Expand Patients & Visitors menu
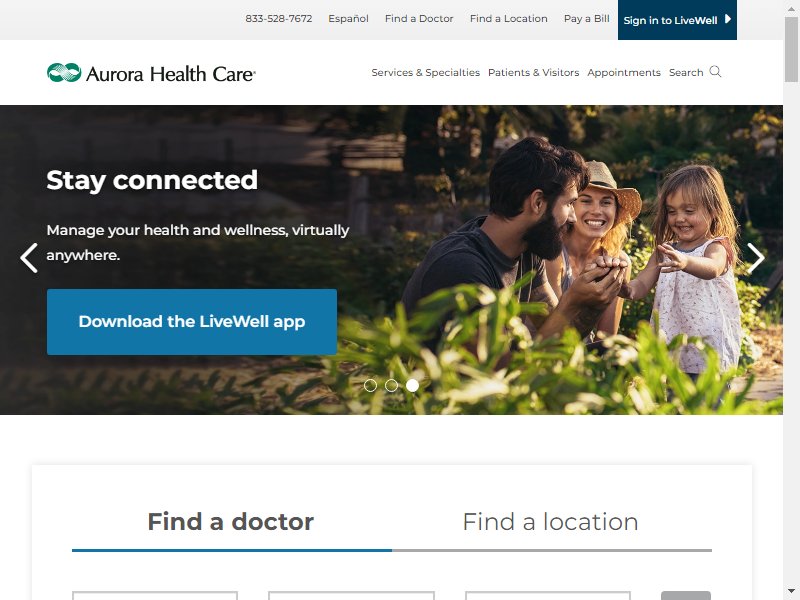Viewport: 800px width, 600px height. 534,72
